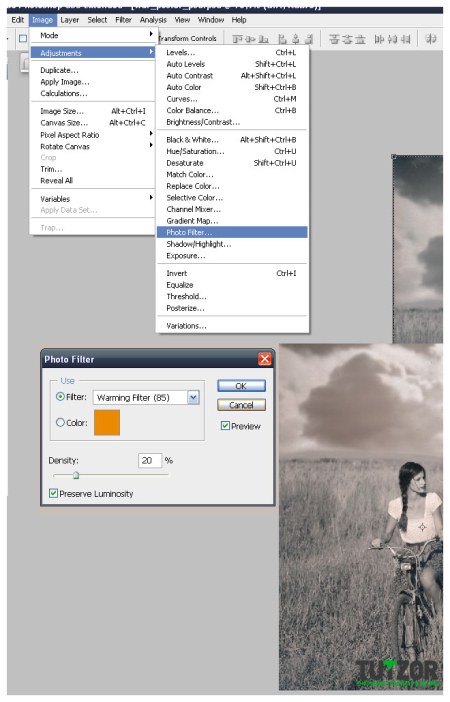Click Align left edges icon
The height and width of the screenshot is (702, 450).
pos(282,39)
